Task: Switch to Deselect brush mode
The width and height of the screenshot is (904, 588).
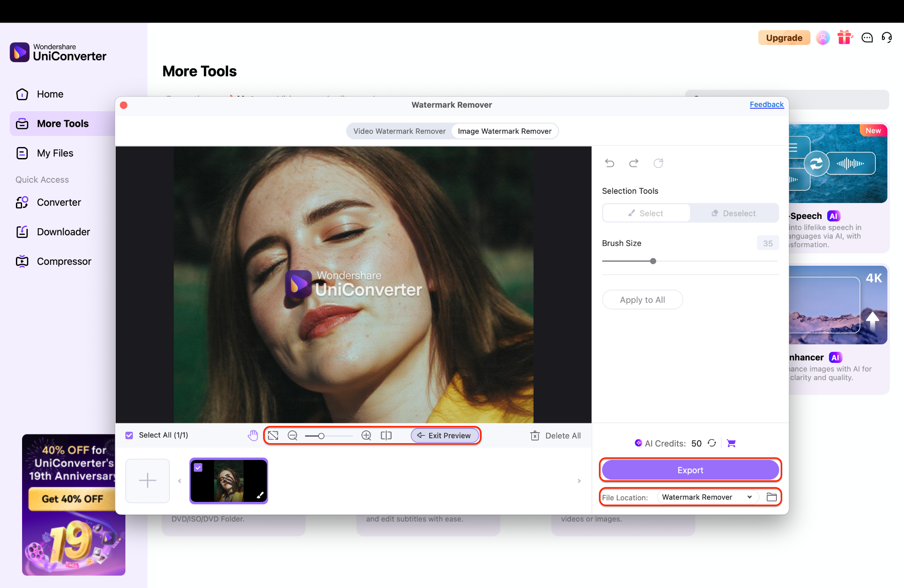Action: pyautogui.click(x=734, y=213)
